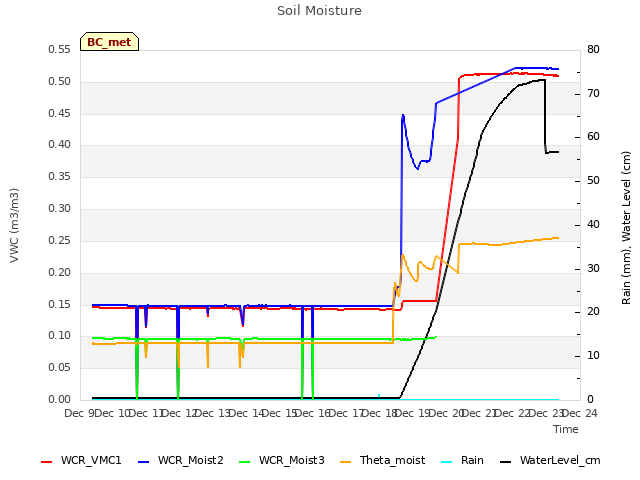The width and height of the screenshot is (640, 480).
Task: Click the blue WCR_Moist2 legend color marker
Action: [144, 462]
